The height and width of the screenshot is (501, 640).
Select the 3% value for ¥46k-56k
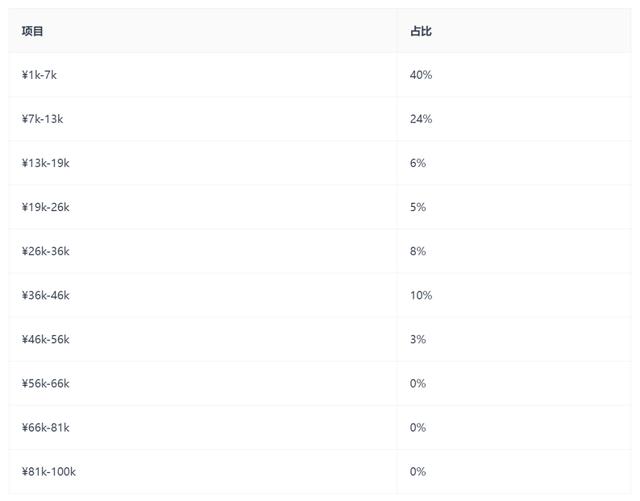point(418,339)
